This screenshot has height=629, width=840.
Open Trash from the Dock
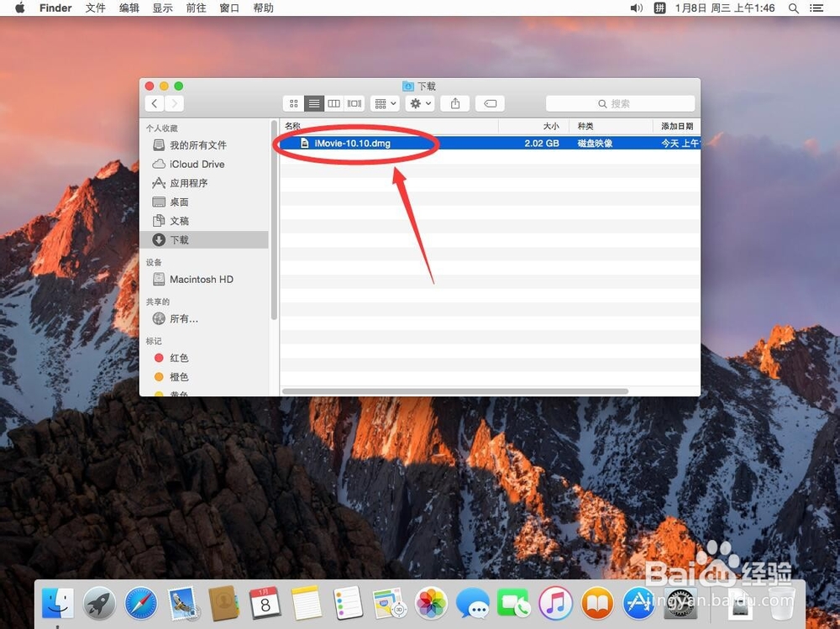click(x=781, y=603)
